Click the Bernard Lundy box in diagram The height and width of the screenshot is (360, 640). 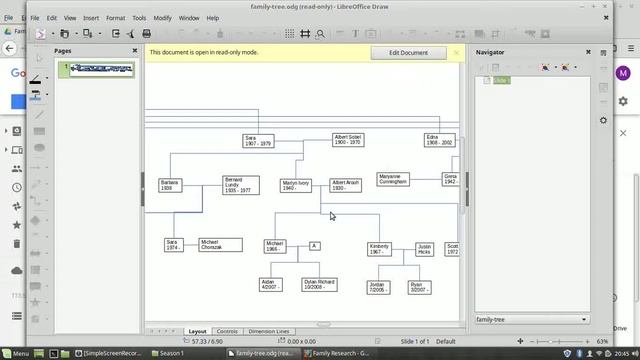click(241, 185)
